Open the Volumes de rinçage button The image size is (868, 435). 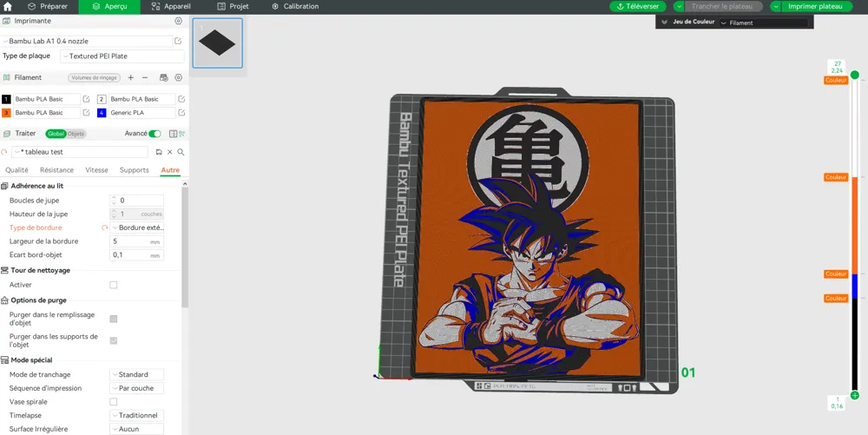click(94, 78)
